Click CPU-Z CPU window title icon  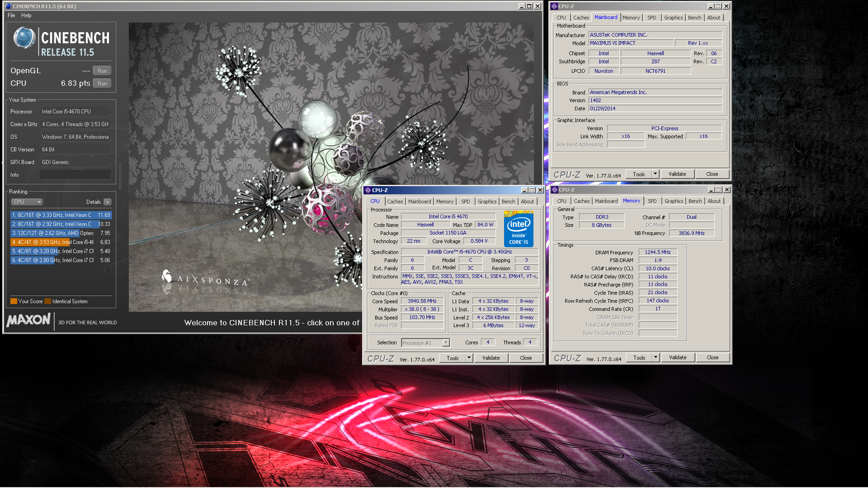coord(368,190)
